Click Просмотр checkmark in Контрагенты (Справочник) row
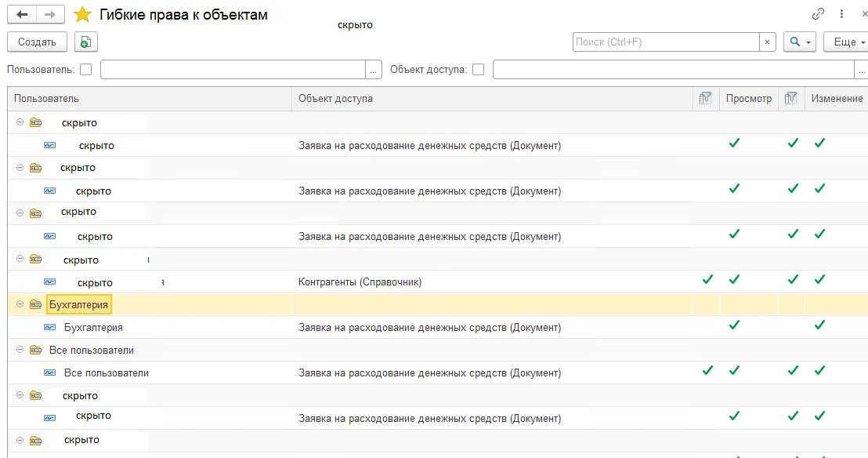The image size is (868, 458). [x=734, y=280]
